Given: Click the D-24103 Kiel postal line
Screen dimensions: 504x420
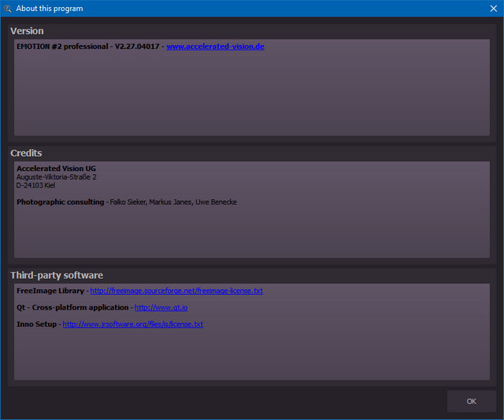Looking at the screenshot, I should (x=35, y=185).
